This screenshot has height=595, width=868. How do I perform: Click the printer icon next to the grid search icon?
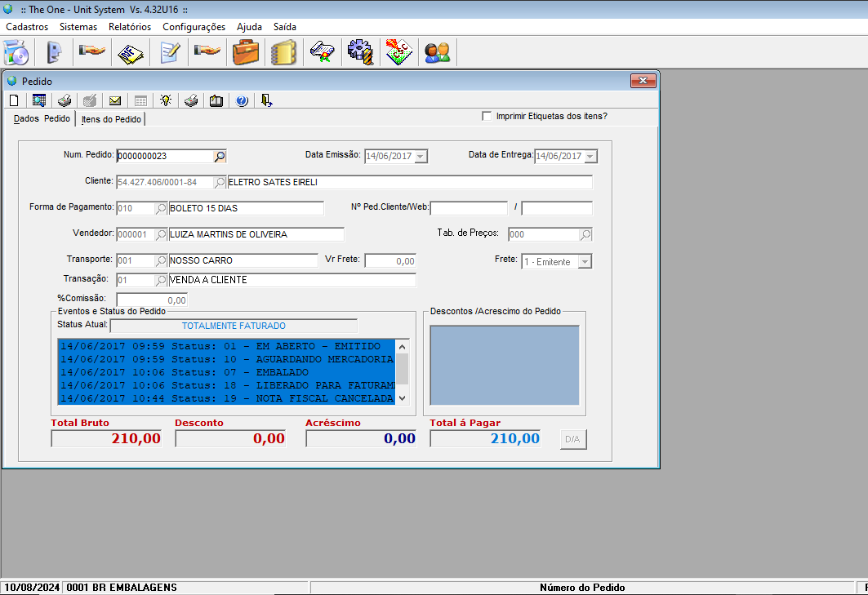(65, 100)
